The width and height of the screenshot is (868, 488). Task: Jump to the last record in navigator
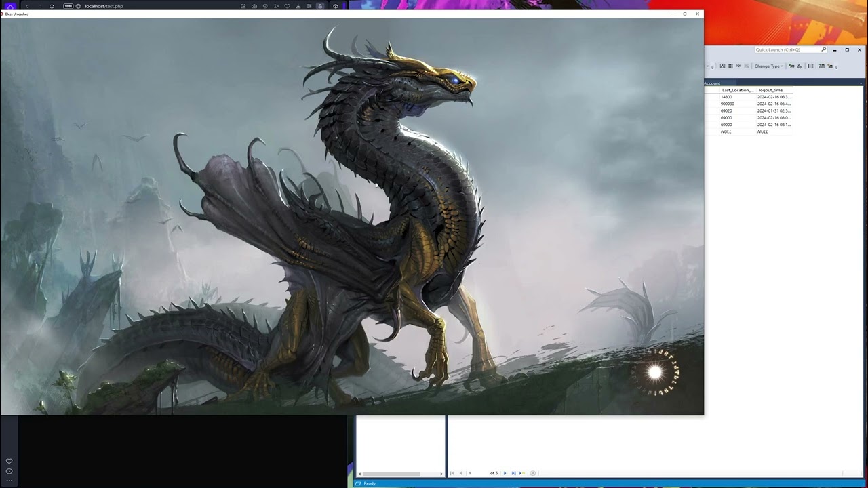pos(513,473)
